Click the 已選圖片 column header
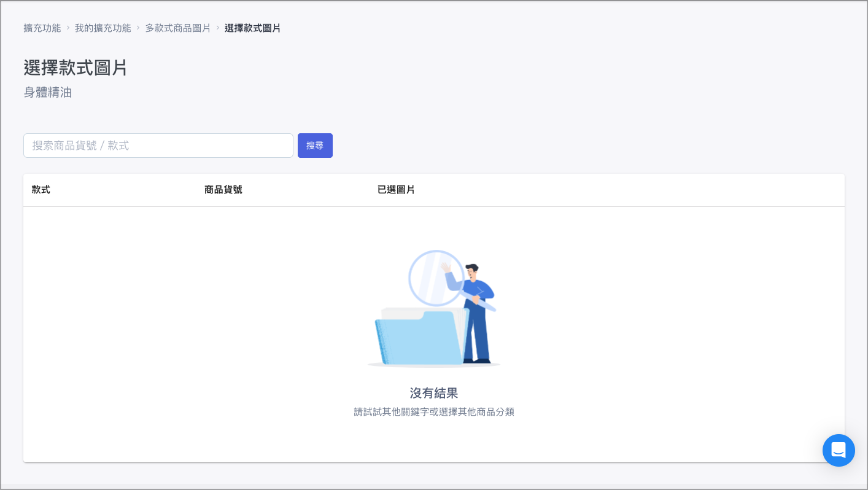The image size is (868, 490). [396, 190]
